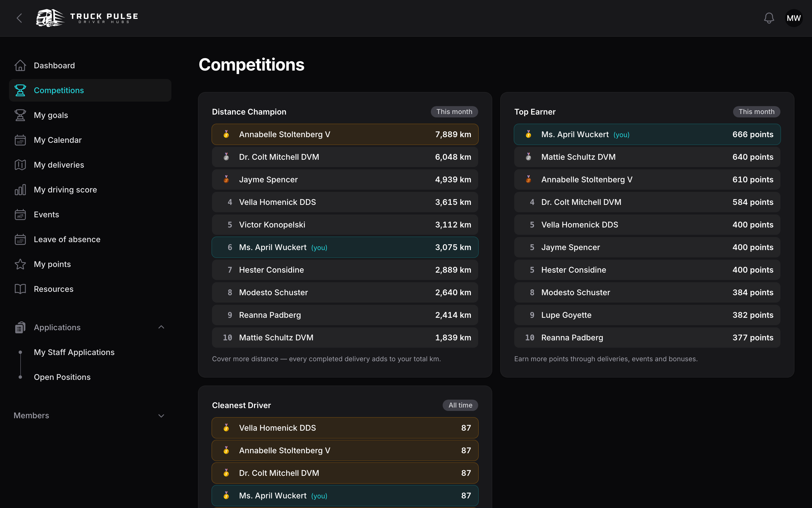Viewport: 812px width, 508px height.
Task: Collapse the Applications section chevron
Action: point(161,327)
